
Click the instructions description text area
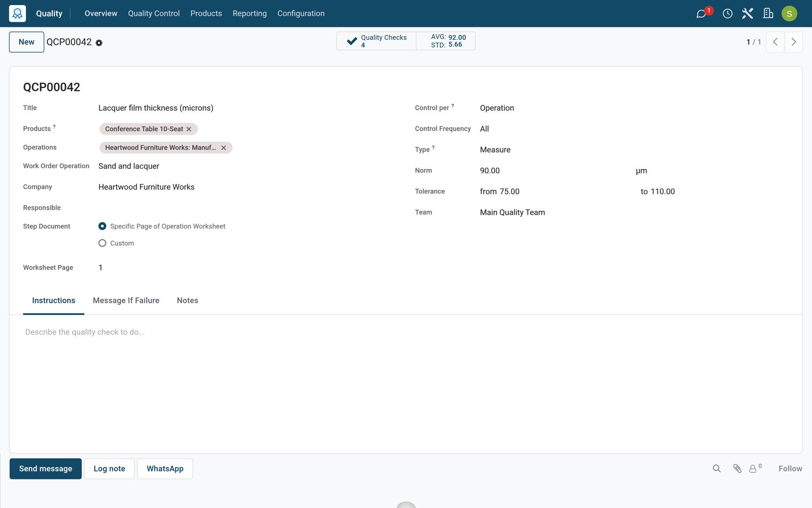coord(406,332)
